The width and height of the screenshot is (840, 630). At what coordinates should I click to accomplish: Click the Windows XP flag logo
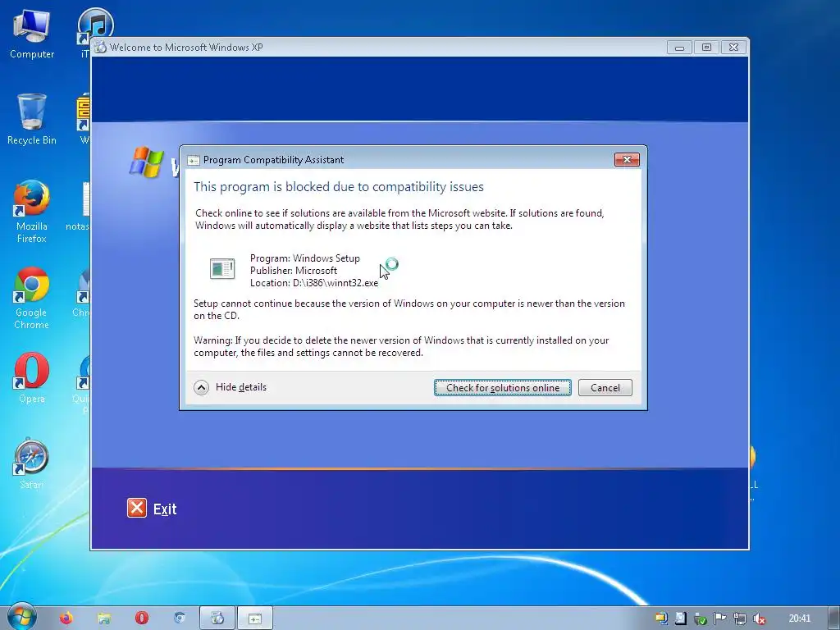(x=146, y=162)
